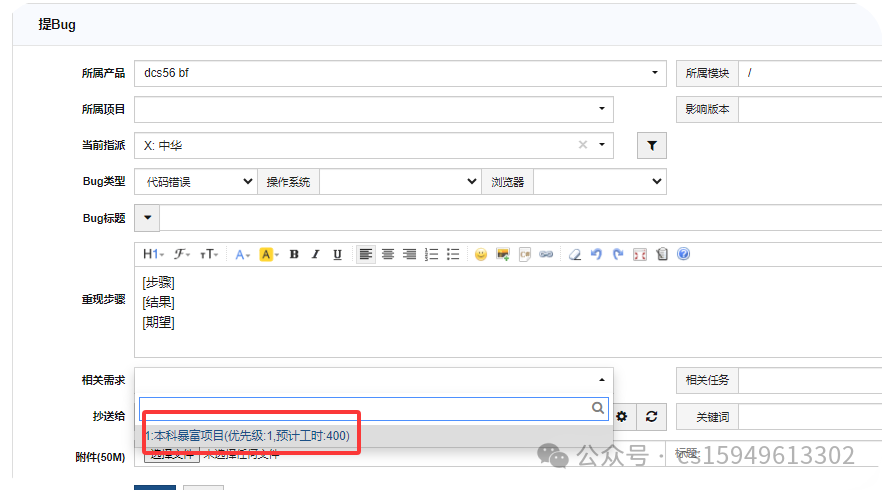Image resolution: width=882 pixels, height=490 pixels.
Task: Click the 相关任务 field
Action: click(810, 380)
